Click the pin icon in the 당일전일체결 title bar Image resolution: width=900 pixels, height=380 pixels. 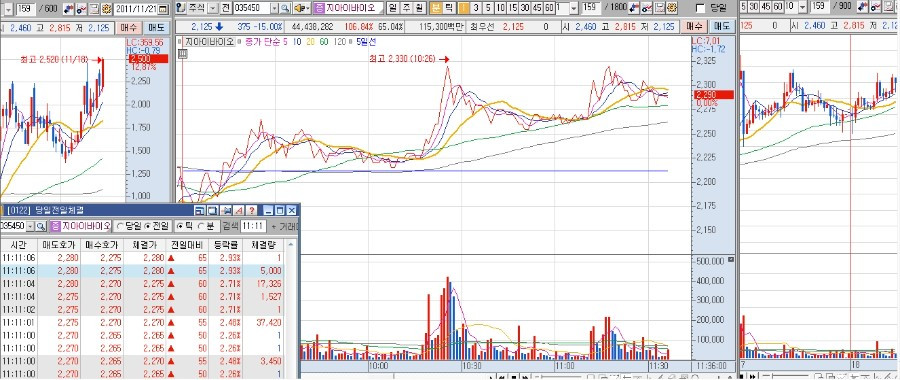[226, 210]
